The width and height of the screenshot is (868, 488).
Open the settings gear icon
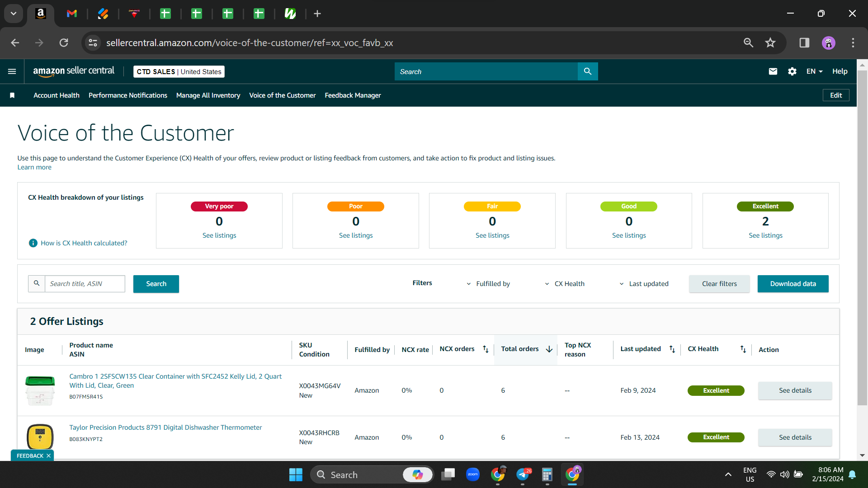(792, 71)
